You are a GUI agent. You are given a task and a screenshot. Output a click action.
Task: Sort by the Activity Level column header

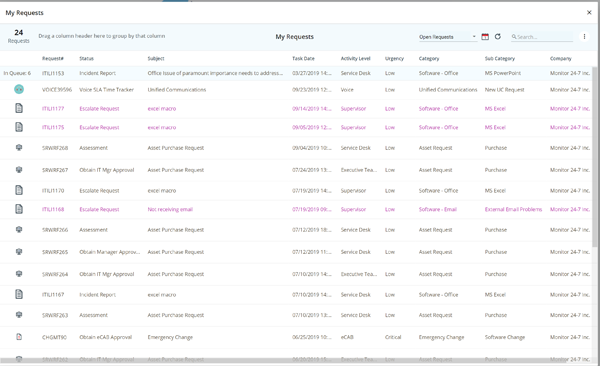[355, 59]
